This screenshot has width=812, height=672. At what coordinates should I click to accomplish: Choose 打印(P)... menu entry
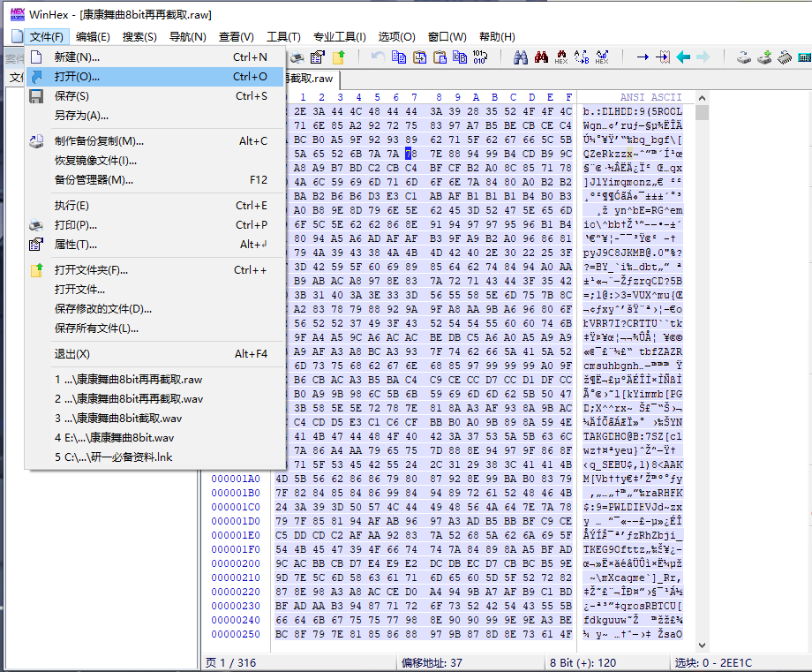click(154, 225)
